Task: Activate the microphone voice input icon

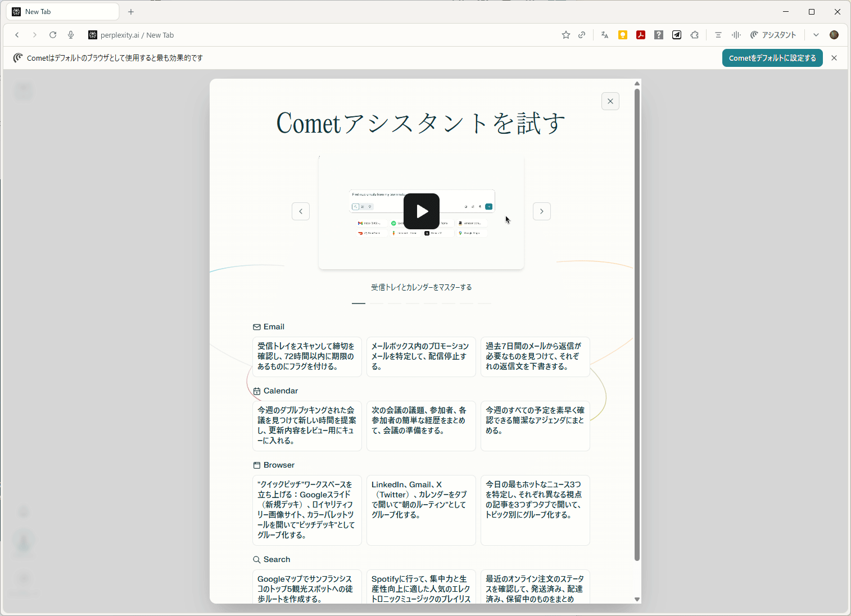Action: pyautogui.click(x=71, y=35)
